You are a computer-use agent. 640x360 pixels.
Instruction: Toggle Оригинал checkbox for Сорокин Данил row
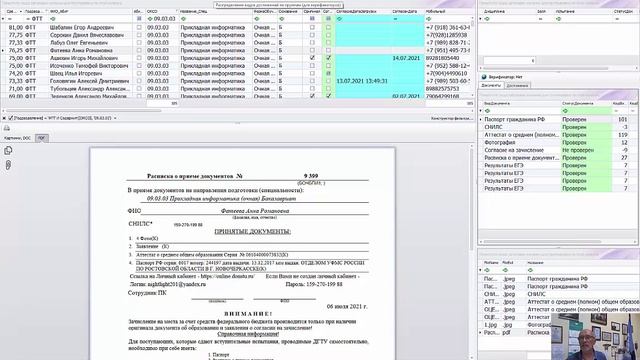point(312,35)
